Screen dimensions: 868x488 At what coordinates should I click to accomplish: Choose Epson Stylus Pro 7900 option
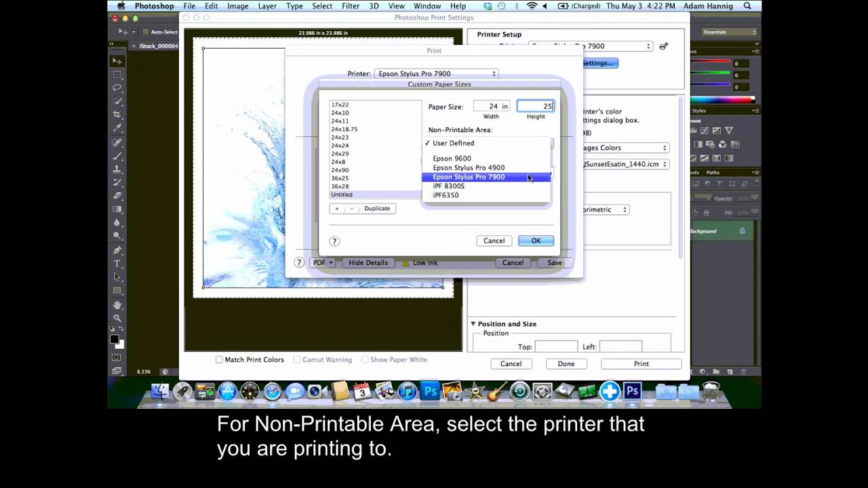pyautogui.click(x=486, y=177)
